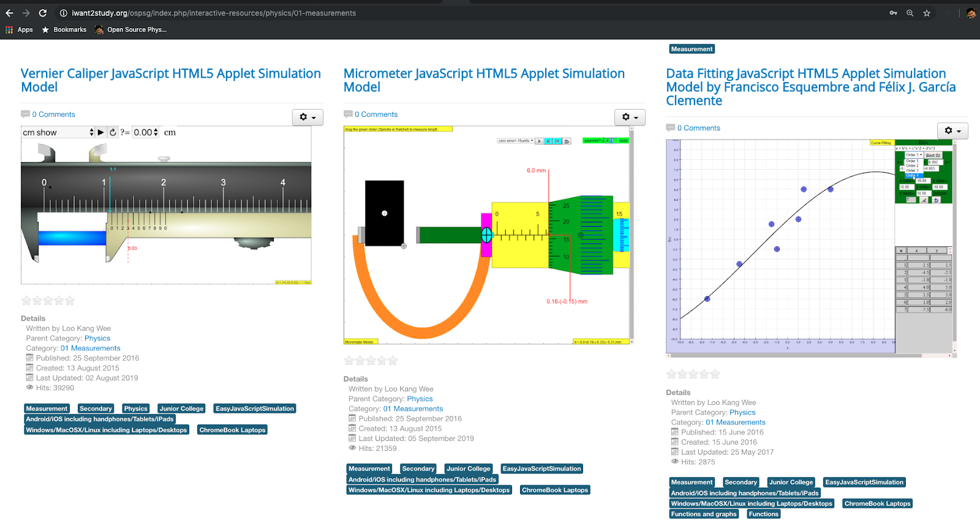Open the Data Fitting 0 Comments link
980x525 pixels.
[x=699, y=128]
